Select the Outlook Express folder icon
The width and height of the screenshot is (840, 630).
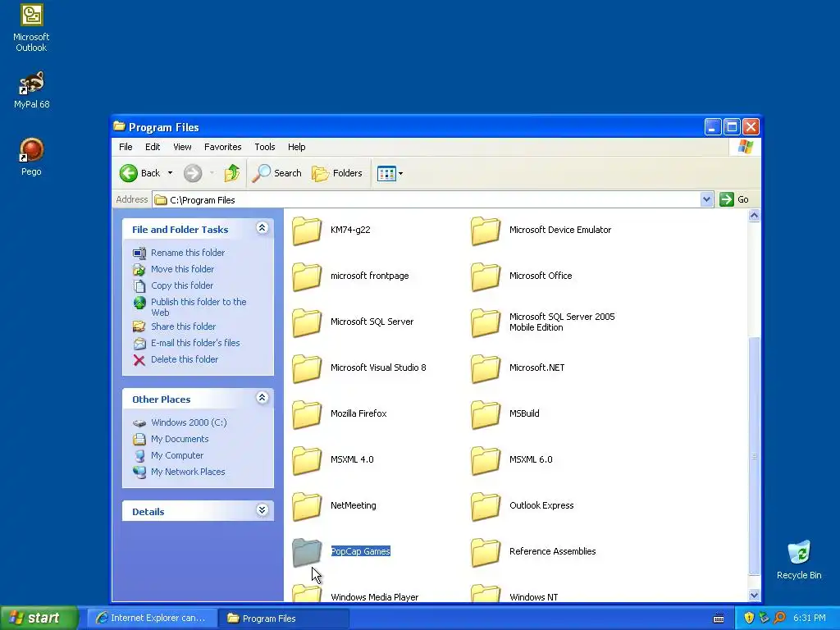pyautogui.click(x=486, y=506)
